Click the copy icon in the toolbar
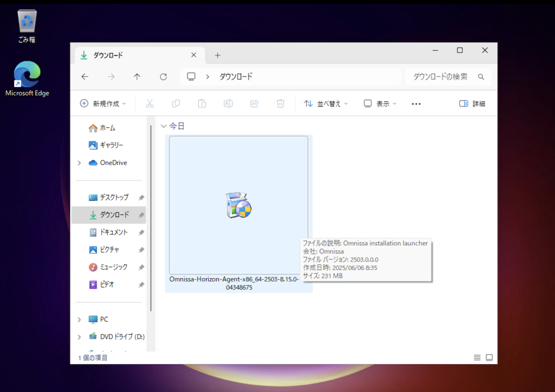 176,103
